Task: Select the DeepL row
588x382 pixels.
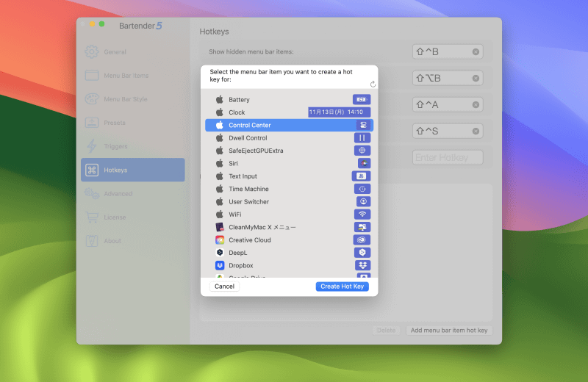Action: pos(289,252)
